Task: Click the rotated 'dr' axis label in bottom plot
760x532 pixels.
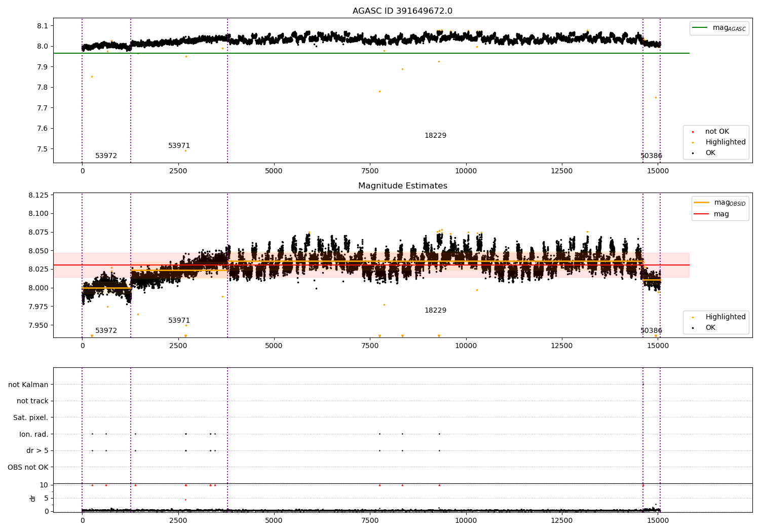Action: pos(33,498)
